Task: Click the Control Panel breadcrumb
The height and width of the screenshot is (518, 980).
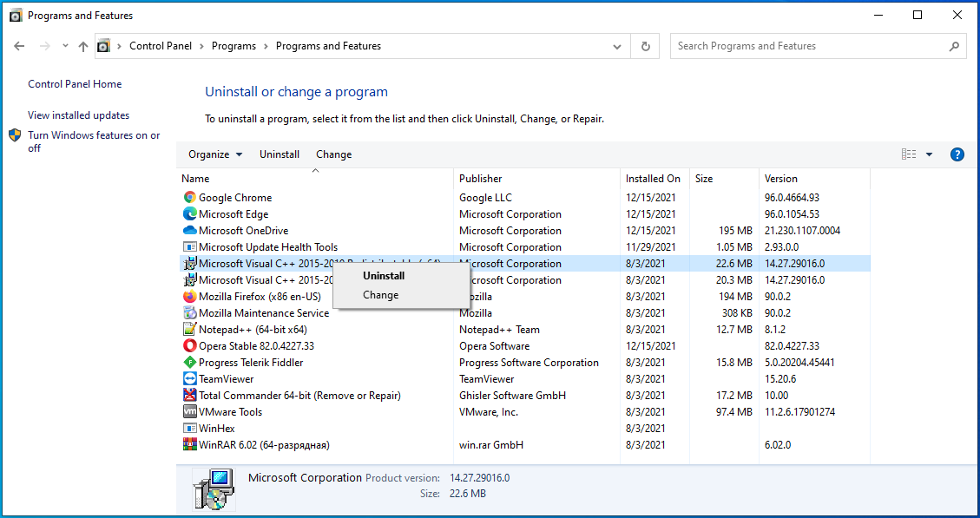Action: [x=161, y=46]
